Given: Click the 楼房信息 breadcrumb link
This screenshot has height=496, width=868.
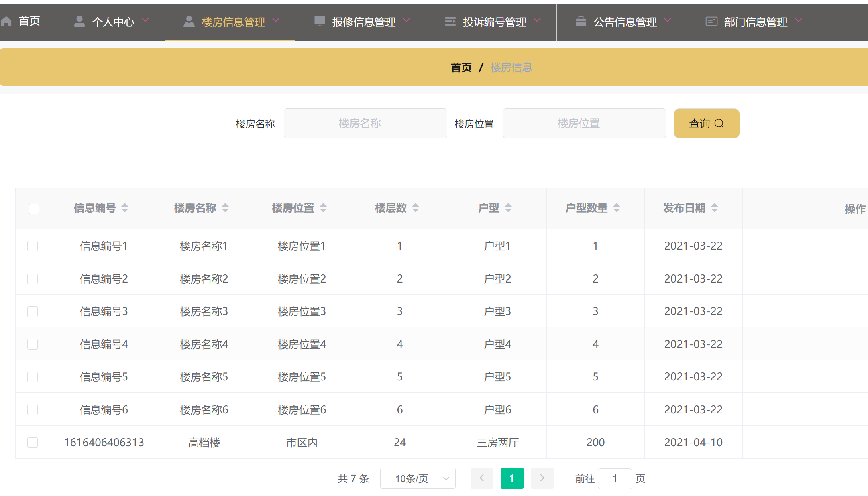Looking at the screenshot, I should (511, 67).
